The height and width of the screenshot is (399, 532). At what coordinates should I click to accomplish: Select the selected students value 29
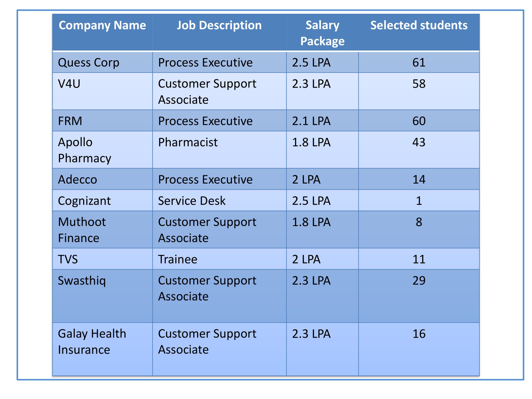pos(419,281)
